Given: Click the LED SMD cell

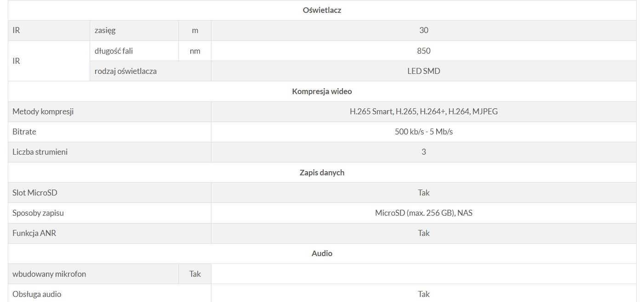Looking at the screenshot, I should pos(423,71).
